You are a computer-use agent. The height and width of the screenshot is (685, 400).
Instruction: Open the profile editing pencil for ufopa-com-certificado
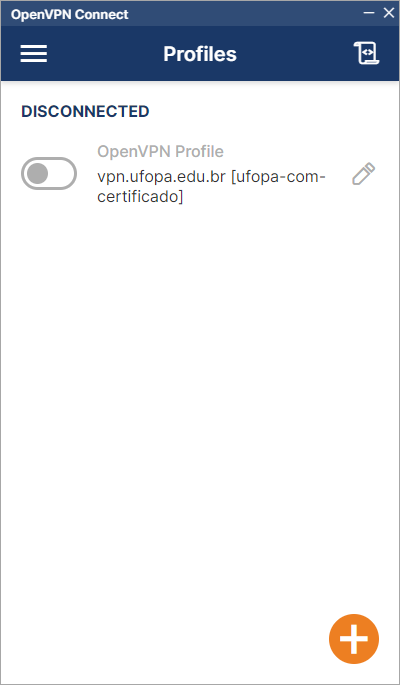[x=364, y=173]
